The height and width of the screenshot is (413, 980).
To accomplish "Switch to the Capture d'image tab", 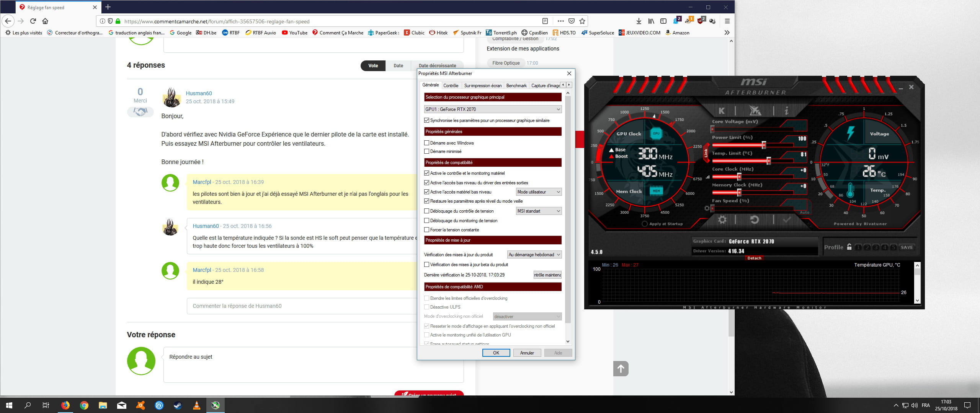I will coord(545,86).
